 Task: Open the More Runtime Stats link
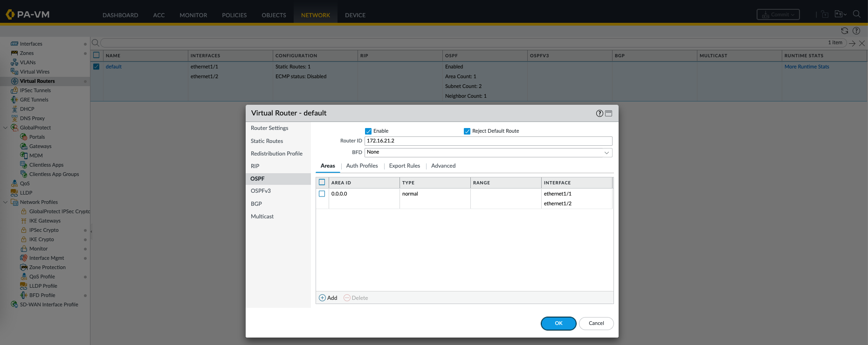(806, 67)
